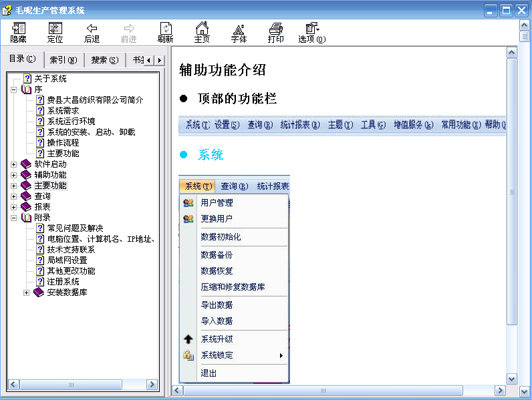This screenshot has height=400, width=532.
Task: Click the help icon in the title bar
Action: pyautogui.click(x=7, y=10)
